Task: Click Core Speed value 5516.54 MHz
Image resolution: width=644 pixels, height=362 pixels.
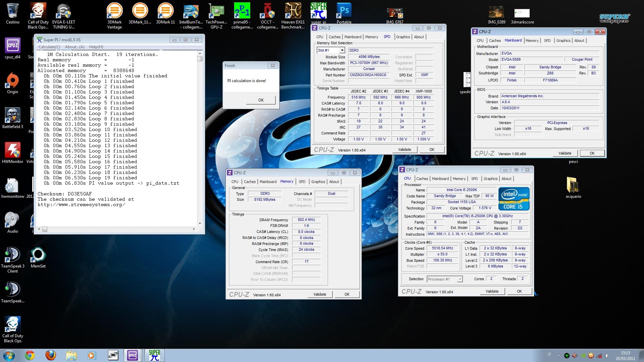Action: (442, 248)
